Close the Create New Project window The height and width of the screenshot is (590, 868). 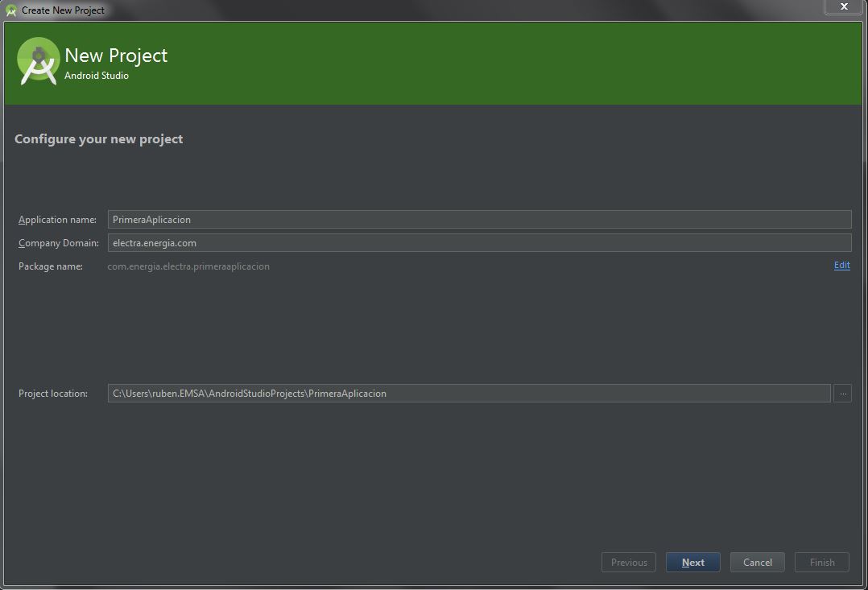click(844, 7)
